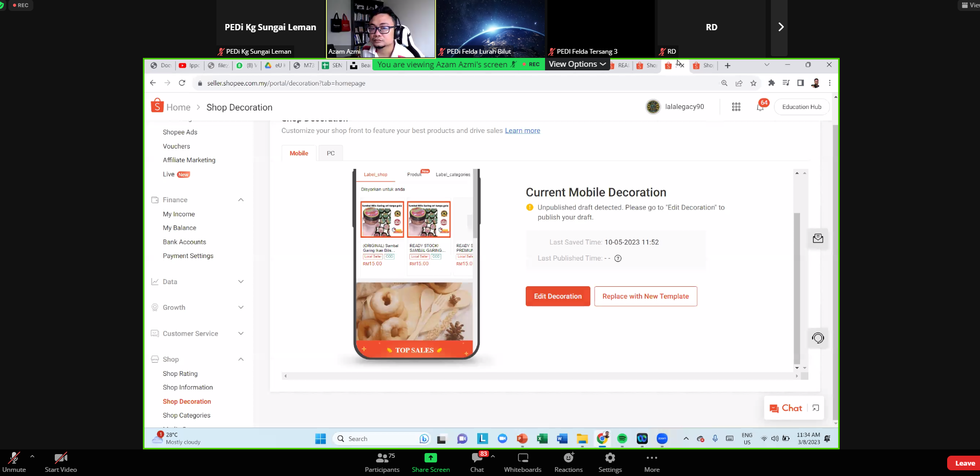980x476 pixels.
Task: Collapse the Finance sidebar section
Action: click(241, 200)
